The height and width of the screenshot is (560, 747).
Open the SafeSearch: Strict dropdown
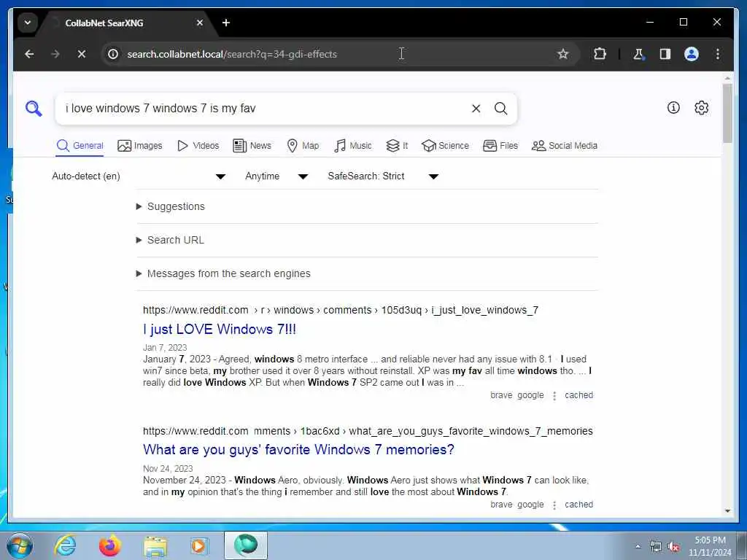point(383,176)
